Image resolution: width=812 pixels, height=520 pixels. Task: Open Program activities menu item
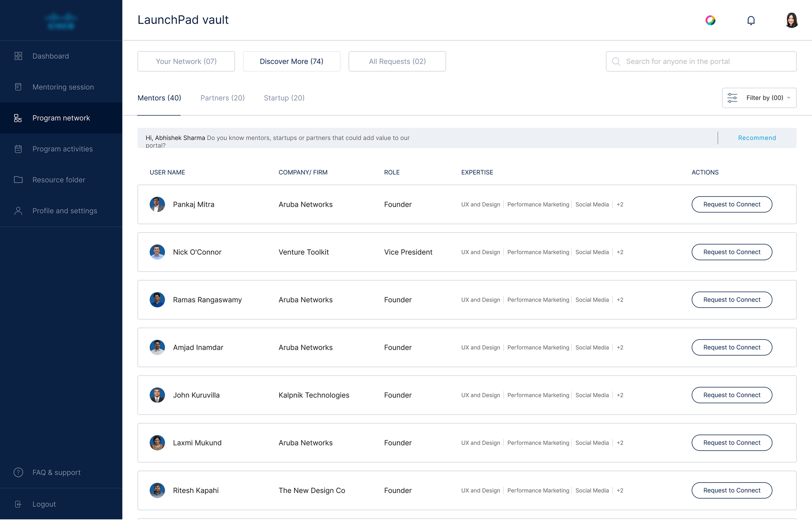pyautogui.click(x=61, y=149)
